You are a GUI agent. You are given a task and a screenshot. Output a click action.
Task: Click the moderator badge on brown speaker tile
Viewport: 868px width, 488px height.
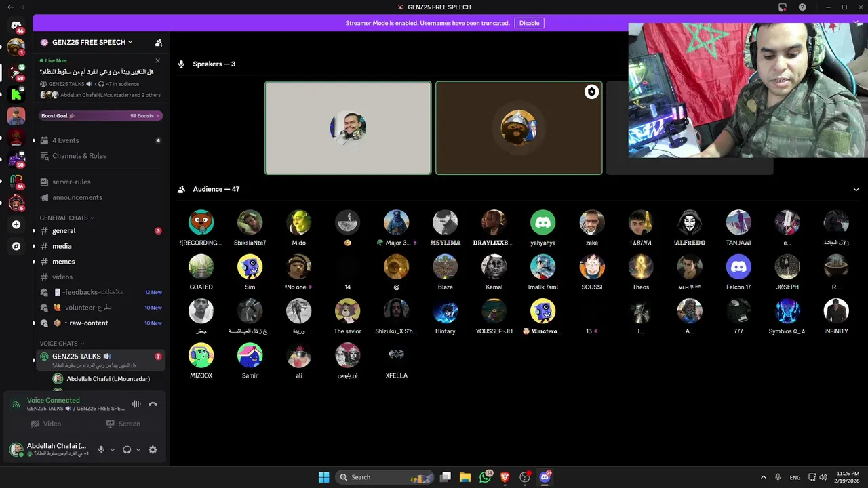click(591, 92)
